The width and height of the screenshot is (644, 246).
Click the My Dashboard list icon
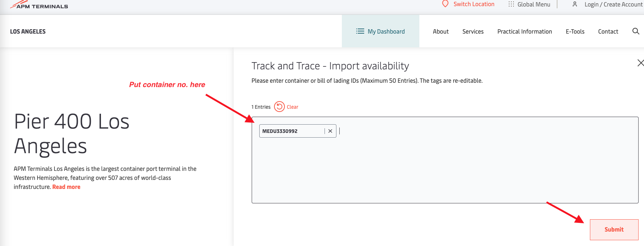360,31
